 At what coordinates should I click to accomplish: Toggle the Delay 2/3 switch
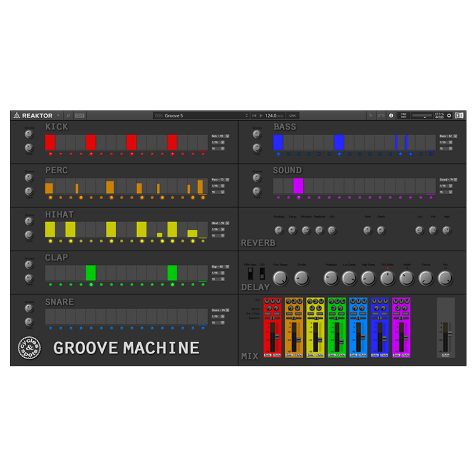[262, 273]
